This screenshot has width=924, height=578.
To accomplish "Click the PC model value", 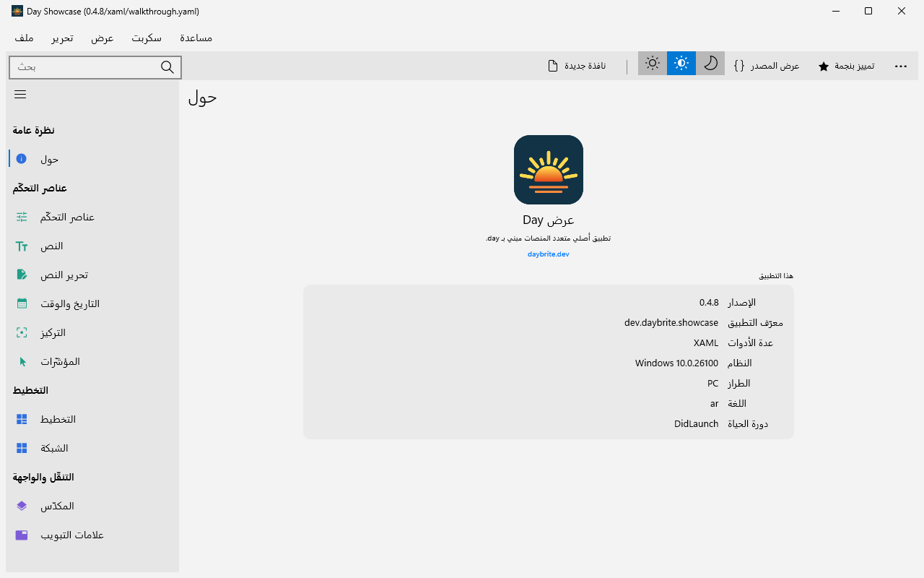I will 713,384.
